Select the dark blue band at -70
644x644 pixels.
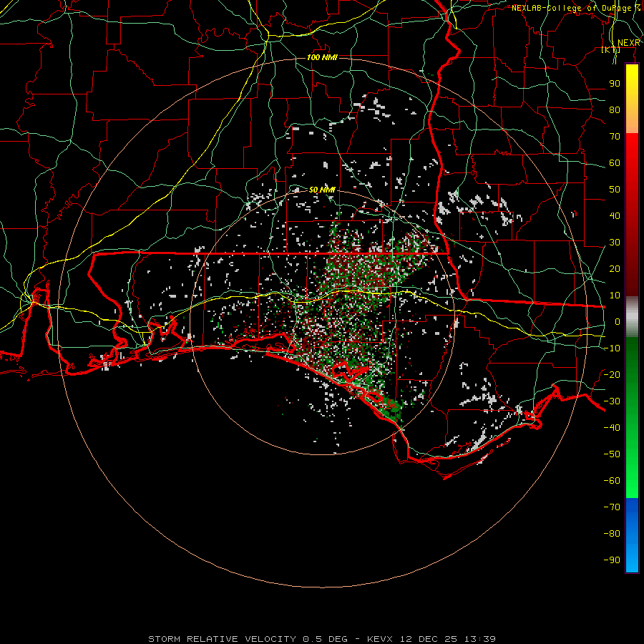[x=632, y=506]
